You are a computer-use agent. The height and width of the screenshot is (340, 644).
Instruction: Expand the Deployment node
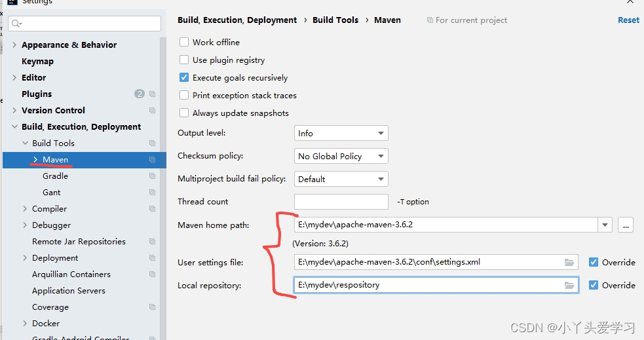click(x=25, y=258)
